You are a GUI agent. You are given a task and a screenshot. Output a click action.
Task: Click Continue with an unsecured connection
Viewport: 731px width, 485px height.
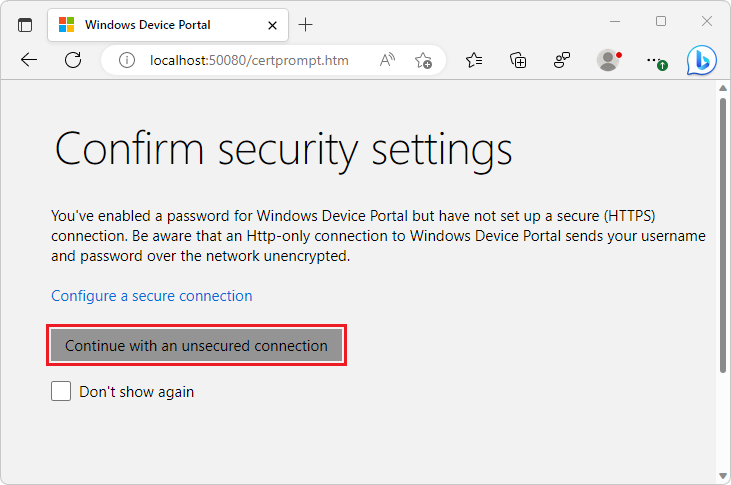pyautogui.click(x=196, y=346)
